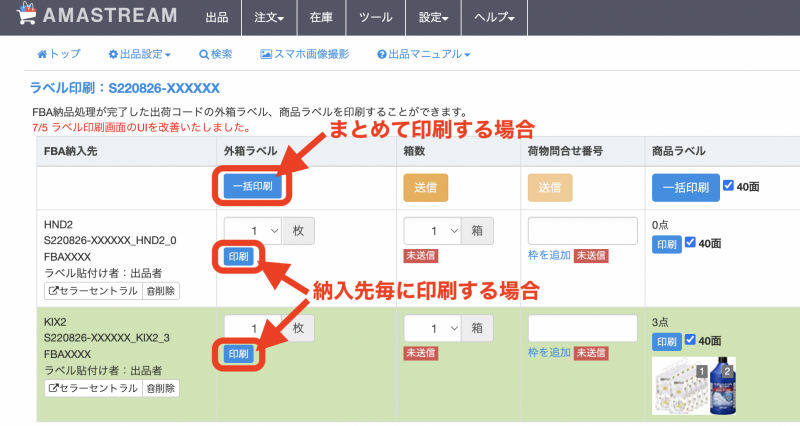Click the 未送信 badge under HND2 箱数
This screenshot has width=800, height=426.
[x=421, y=256]
